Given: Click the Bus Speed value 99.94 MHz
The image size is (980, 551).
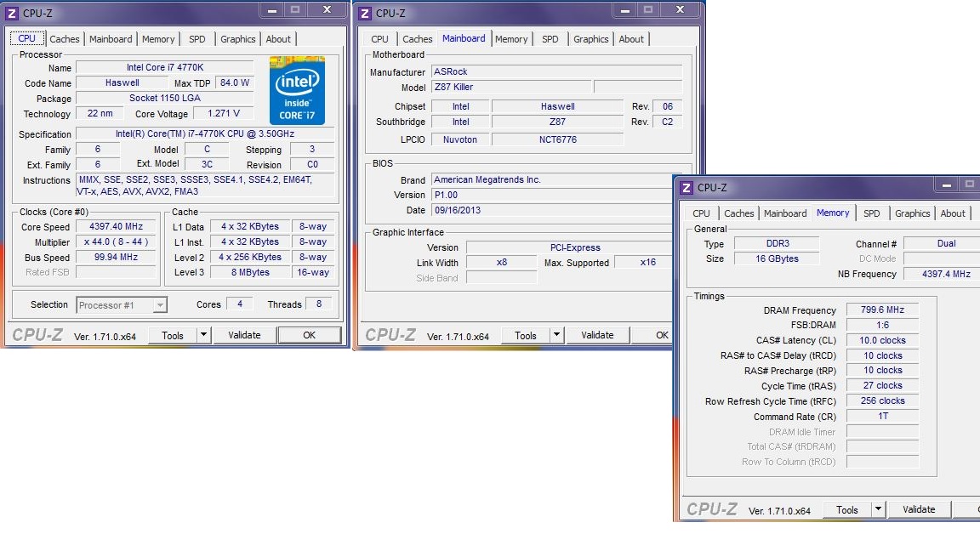Looking at the screenshot, I should click(x=117, y=257).
